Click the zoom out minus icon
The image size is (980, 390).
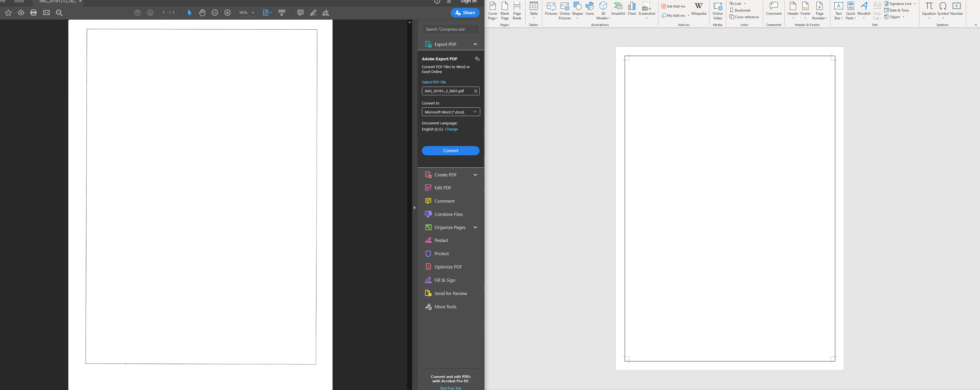(x=215, y=13)
